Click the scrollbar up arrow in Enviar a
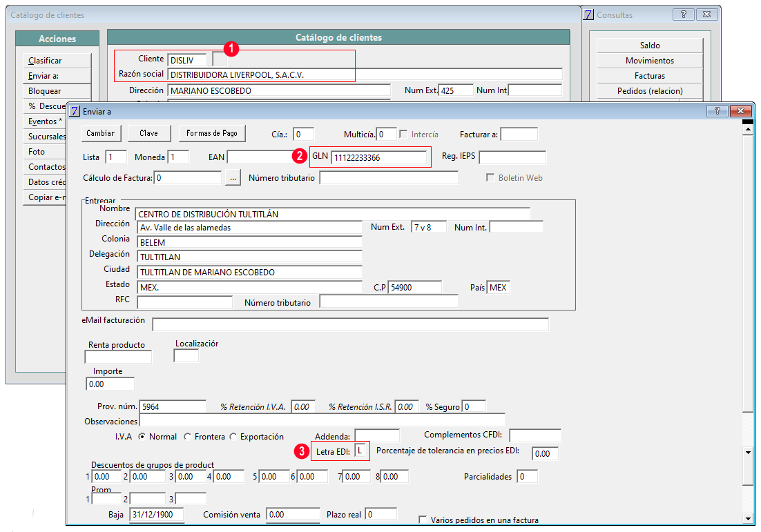 [x=748, y=130]
